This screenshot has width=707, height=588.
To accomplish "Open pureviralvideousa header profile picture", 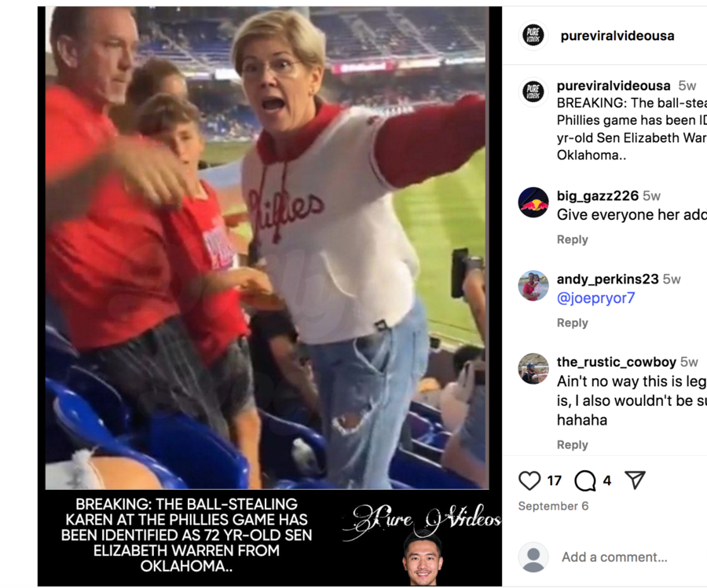I will coord(533,35).
